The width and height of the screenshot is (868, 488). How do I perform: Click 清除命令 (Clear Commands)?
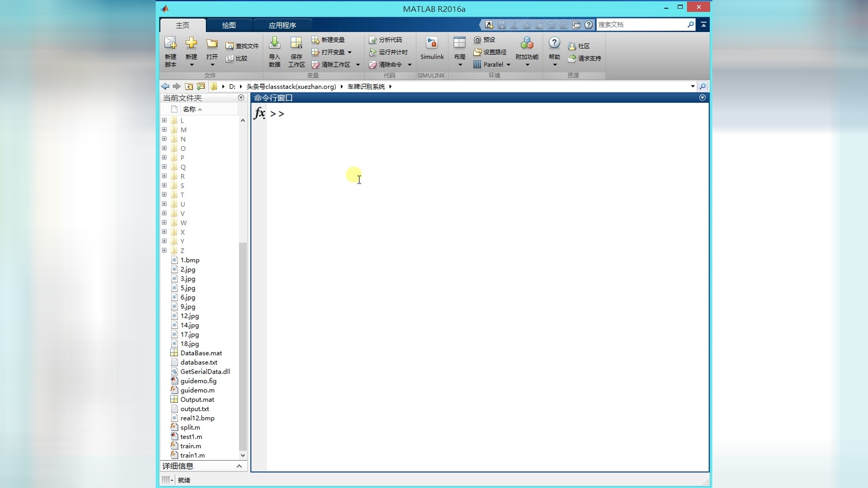tap(385, 65)
